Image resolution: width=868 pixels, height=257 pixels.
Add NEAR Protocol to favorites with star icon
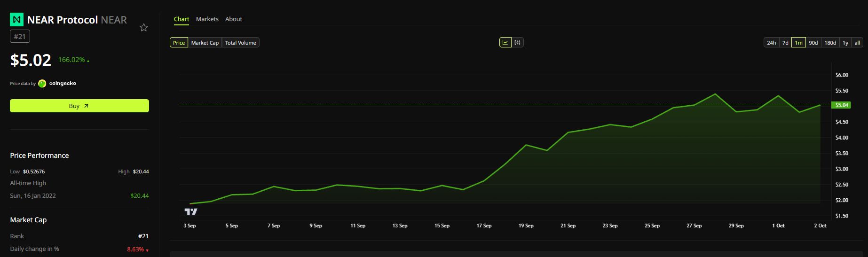pos(144,28)
